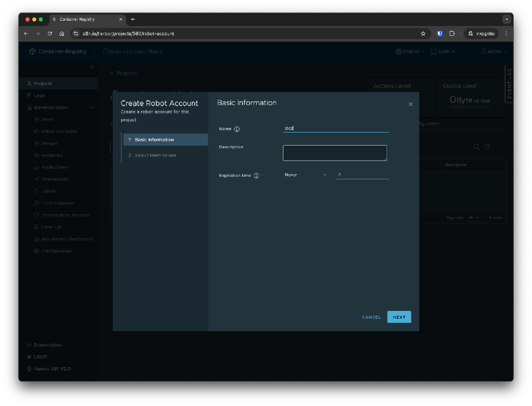Open the tab search dropdown arrow
Image resolution: width=532 pixels, height=406 pixels.
(x=507, y=19)
